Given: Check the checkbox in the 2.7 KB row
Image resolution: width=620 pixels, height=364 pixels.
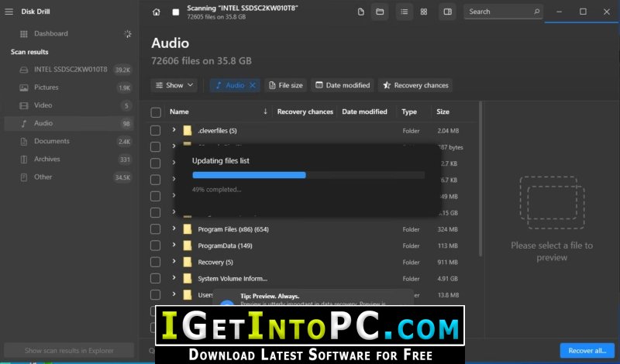Looking at the screenshot, I should [156, 163].
